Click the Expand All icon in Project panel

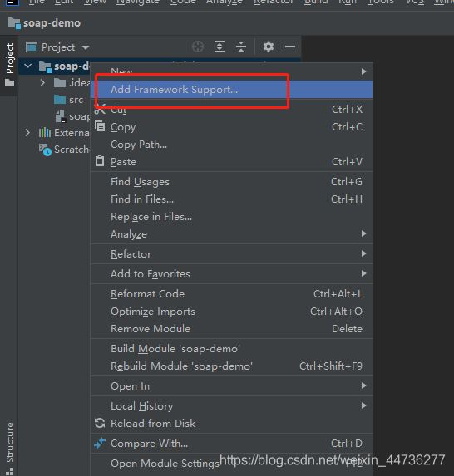tap(220, 47)
